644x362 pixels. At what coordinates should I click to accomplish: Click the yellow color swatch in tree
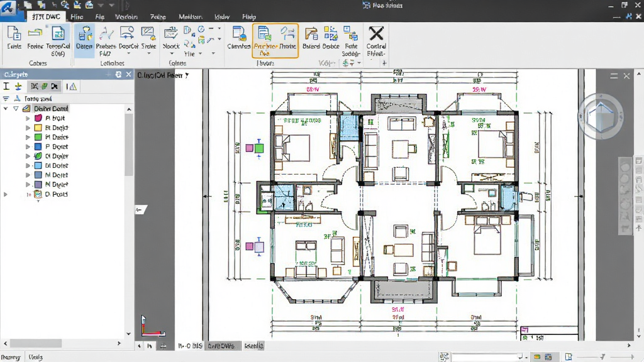coord(38,128)
